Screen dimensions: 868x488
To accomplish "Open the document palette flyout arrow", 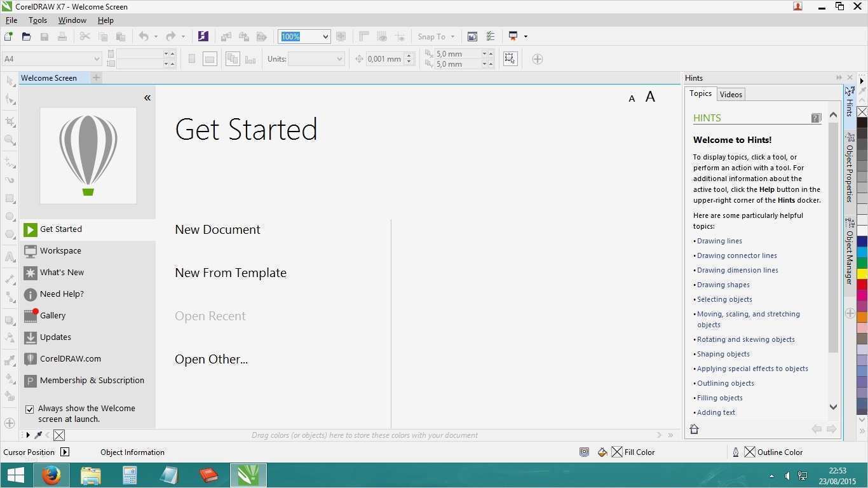I will point(28,435).
